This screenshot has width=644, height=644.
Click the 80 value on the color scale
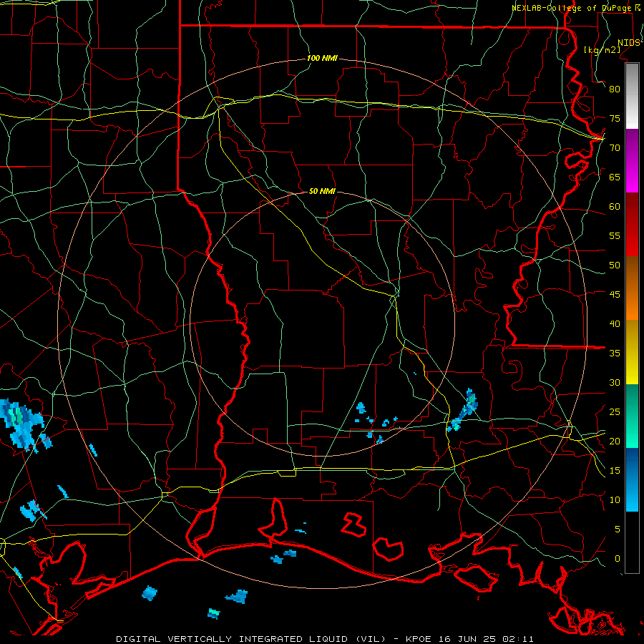(x=615, y=89)
